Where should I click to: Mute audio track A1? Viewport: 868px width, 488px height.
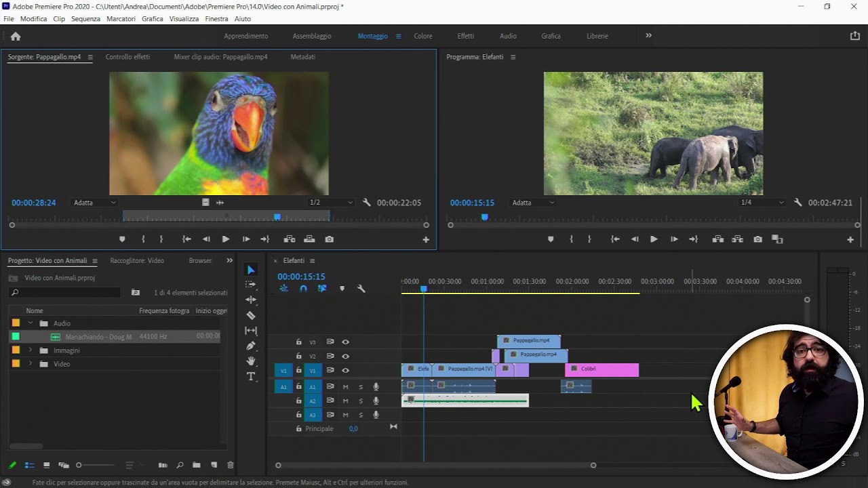pos(345,387)
